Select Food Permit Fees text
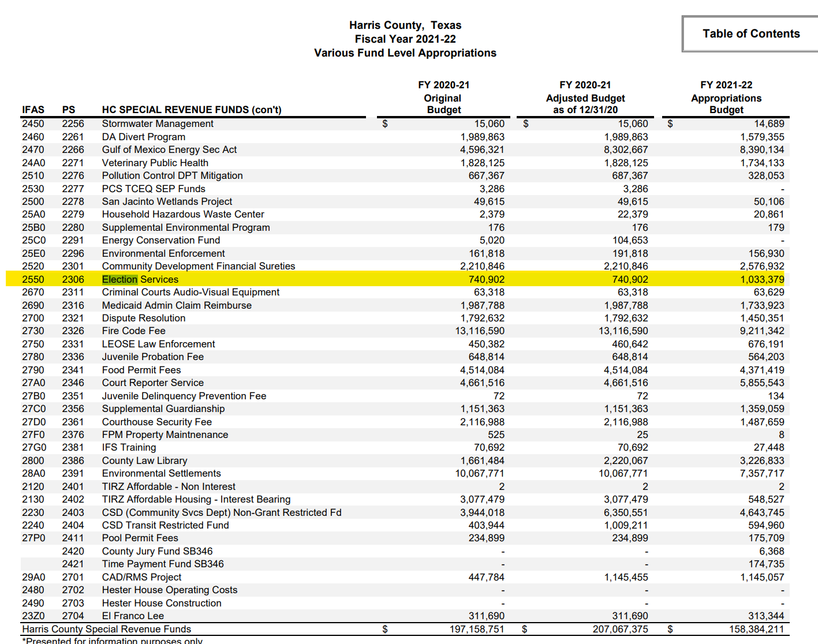The image size is (818, 644). coord(141,370)
